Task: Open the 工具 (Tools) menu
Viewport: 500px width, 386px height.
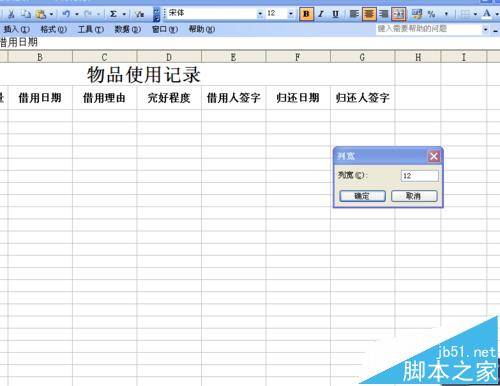Action: [91, 29]
